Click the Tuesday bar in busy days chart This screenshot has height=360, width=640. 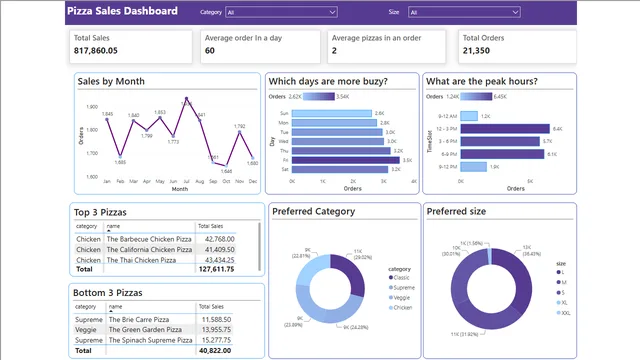337,132
